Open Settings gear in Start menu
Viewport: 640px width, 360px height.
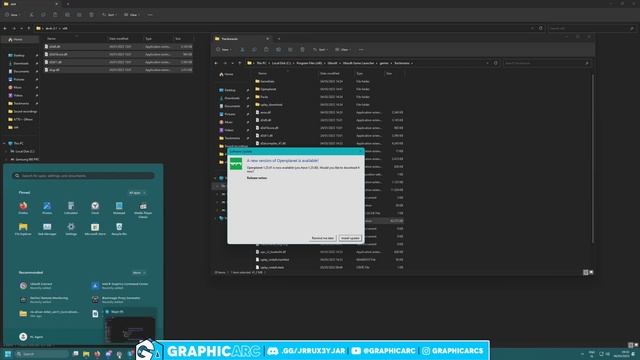[71, 229]
